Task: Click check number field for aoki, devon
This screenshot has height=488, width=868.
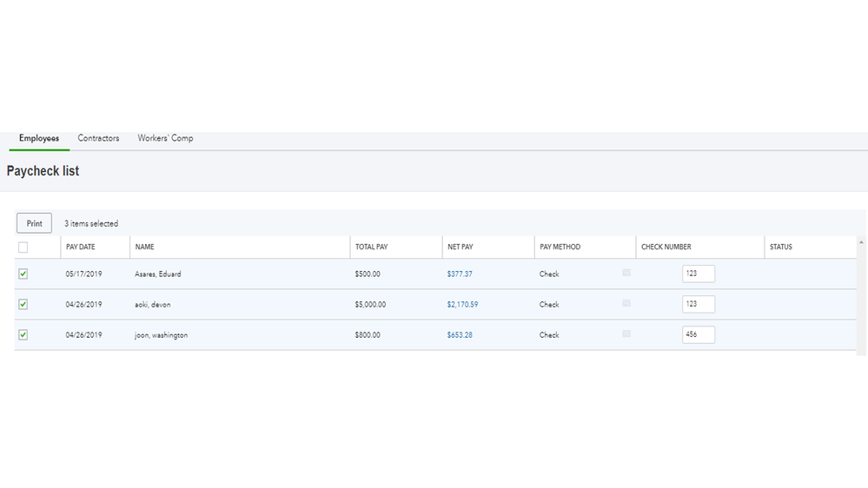Action: [x=698, y=304]
